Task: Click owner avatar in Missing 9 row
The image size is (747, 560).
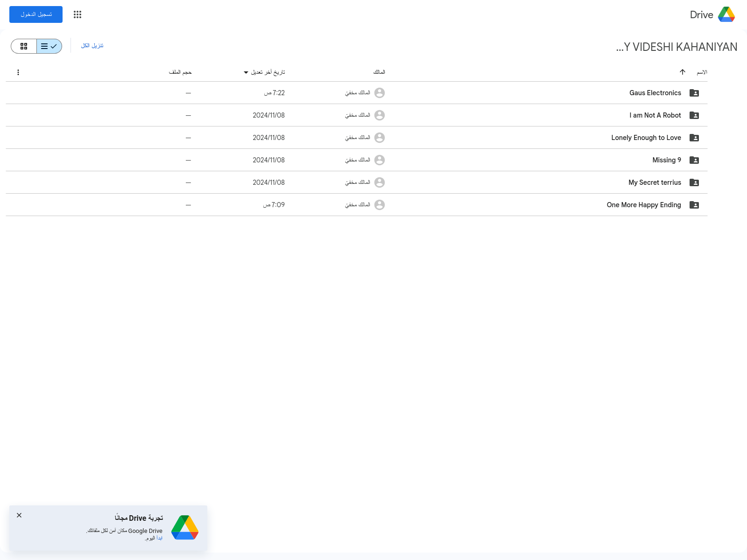Action: click(x=380, y=160)
